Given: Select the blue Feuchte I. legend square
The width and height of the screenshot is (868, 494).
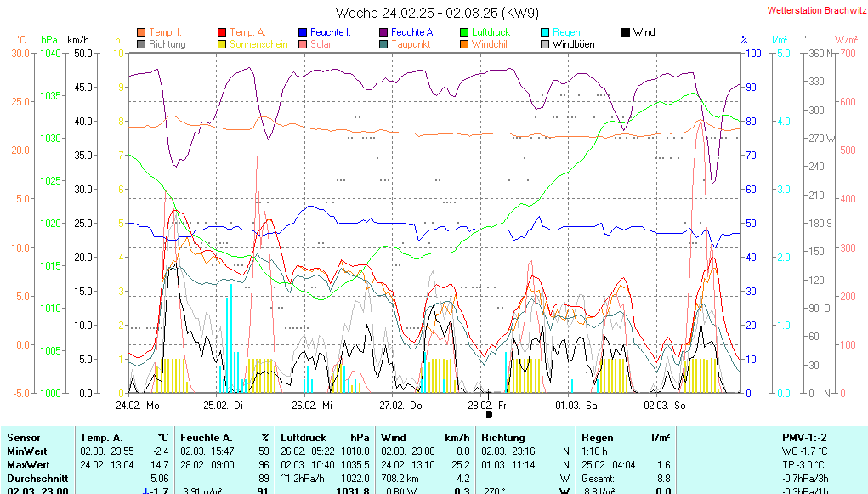Looking at the screenshot, I should click(x=303, y=32).
